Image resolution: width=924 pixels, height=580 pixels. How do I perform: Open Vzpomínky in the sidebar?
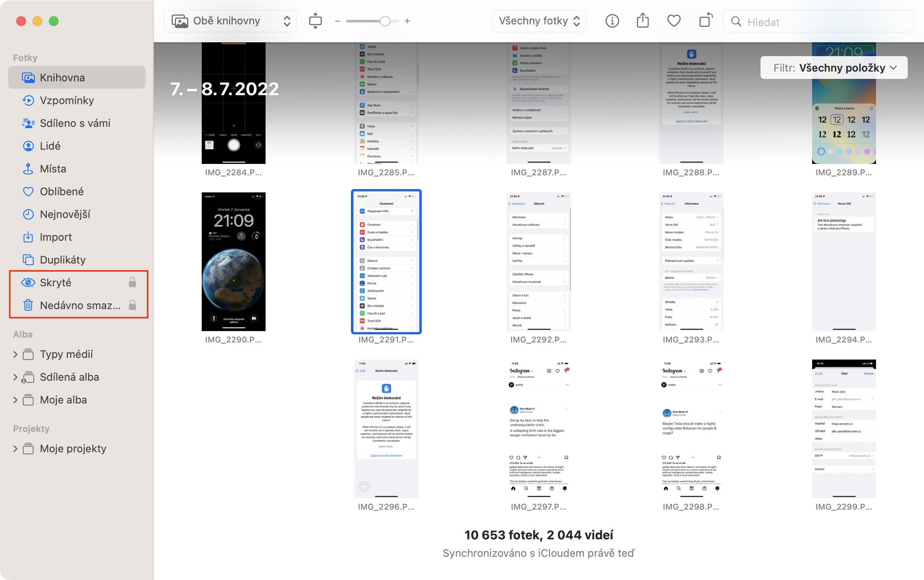point(67,100)
